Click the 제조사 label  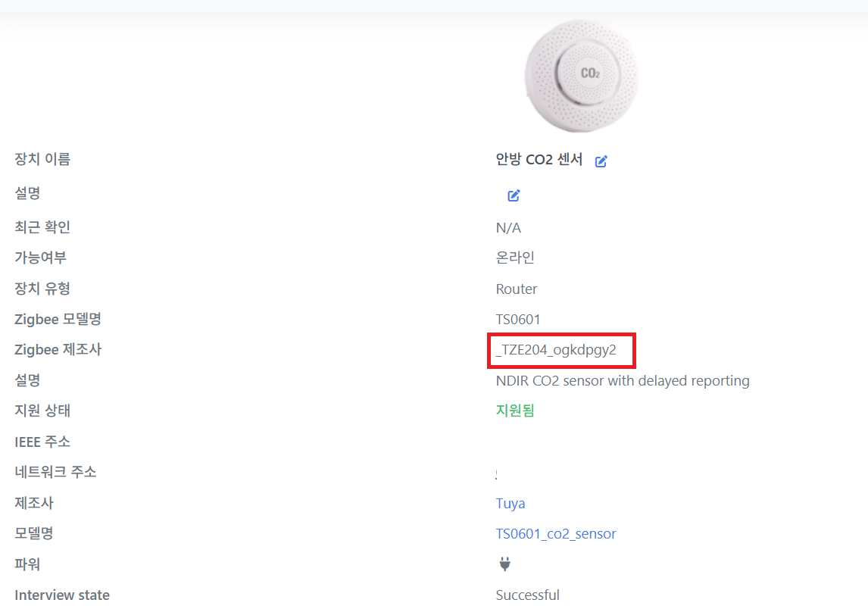34,503
